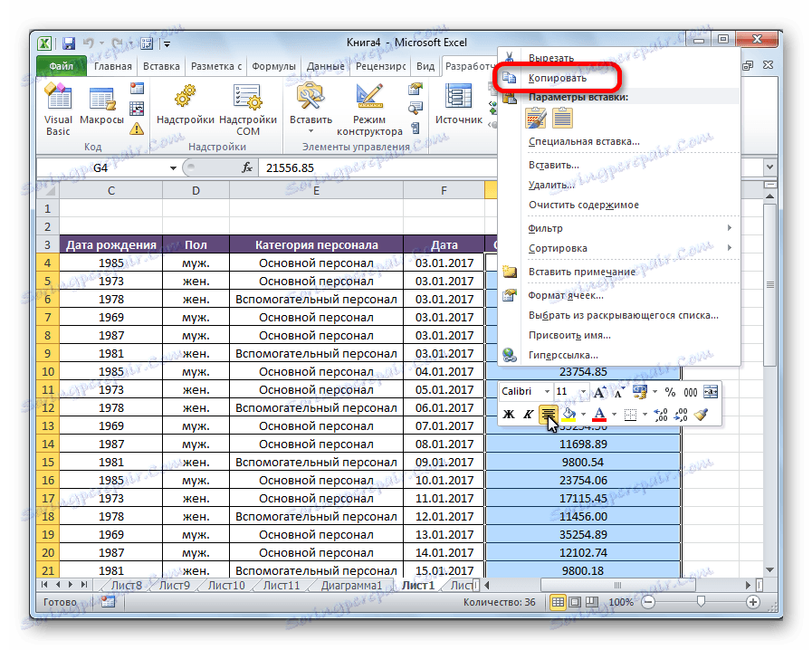
Task: Open font color dropdown arrow
Action: 614,415
